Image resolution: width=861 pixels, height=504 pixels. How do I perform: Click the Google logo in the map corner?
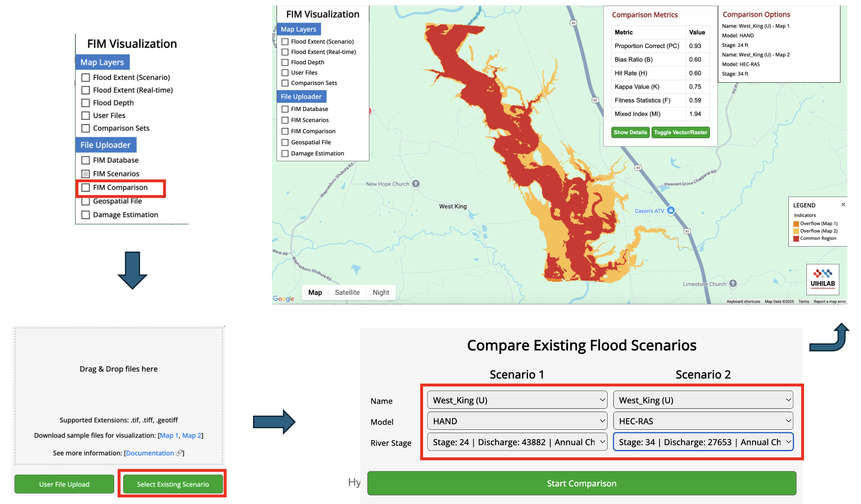click(283, 299)
